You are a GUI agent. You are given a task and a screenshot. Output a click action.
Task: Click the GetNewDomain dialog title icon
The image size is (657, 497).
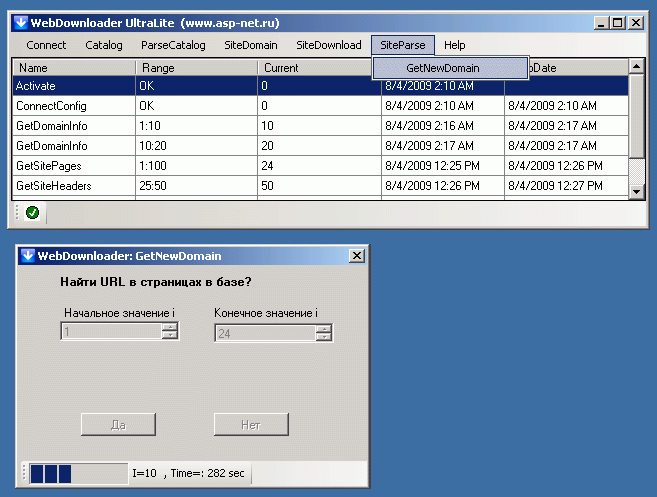point(28,256)
